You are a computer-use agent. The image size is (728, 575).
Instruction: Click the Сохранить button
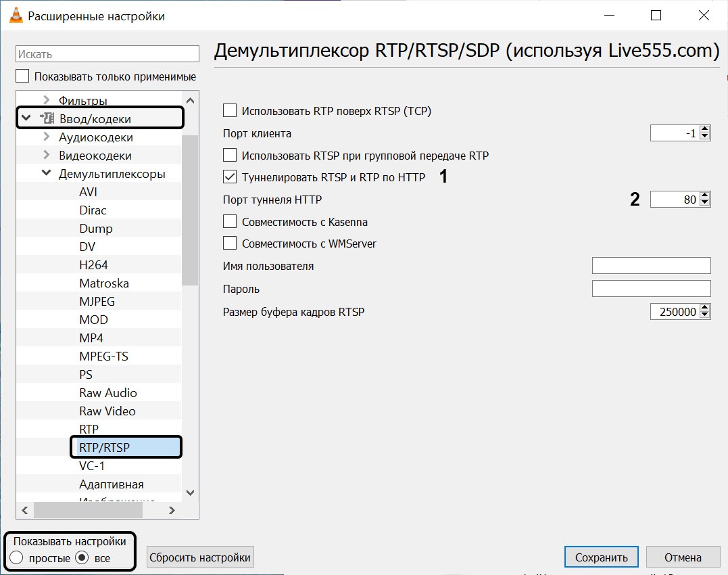coord(601,557)
